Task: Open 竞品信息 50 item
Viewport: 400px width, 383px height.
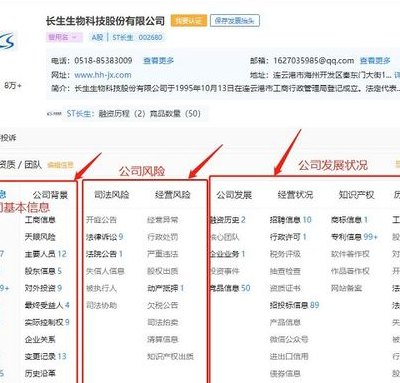Action: pyautogui.click(x=230, y=288)
